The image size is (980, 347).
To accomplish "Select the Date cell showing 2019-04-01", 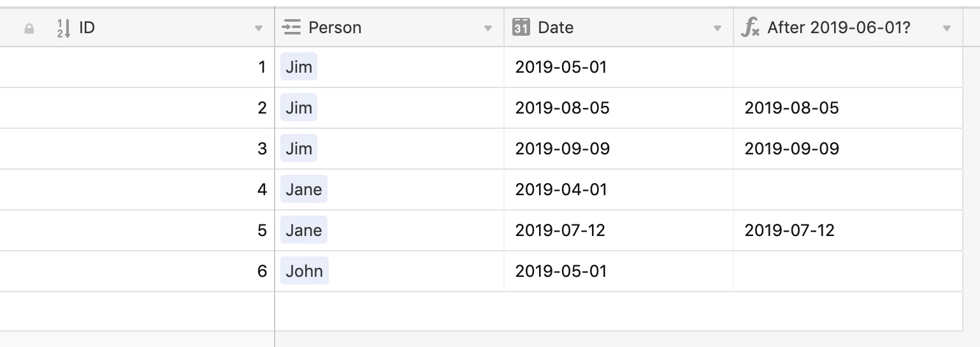I will pyautogui.click(x=619, y=189).
